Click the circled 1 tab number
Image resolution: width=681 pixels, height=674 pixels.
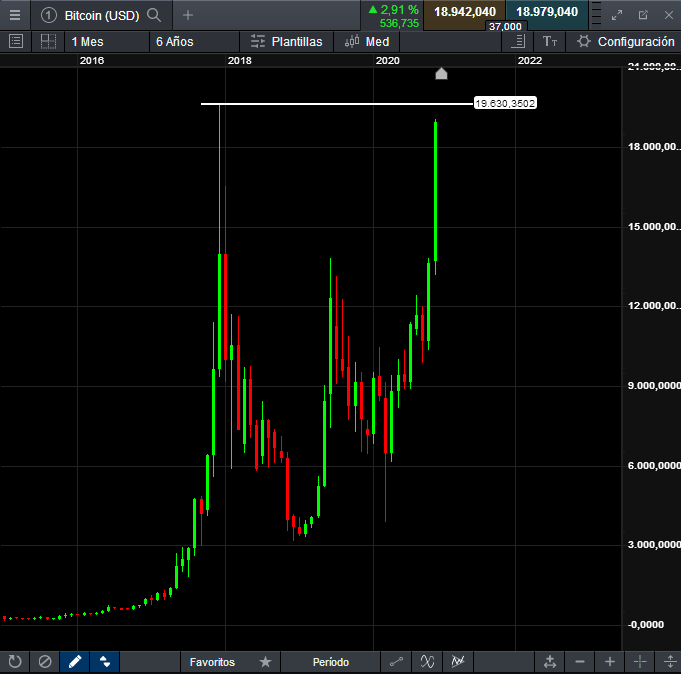(49, 15)
